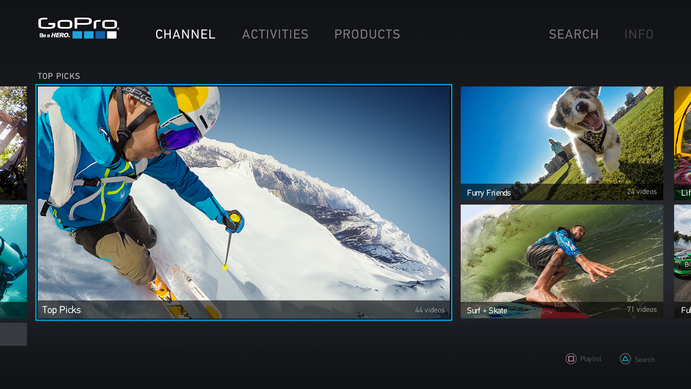Viewport: 691px width, 389px height.
Task: Select the partially visible yellow tent tile
Action: pyautogui.click(x=682, y=143)
